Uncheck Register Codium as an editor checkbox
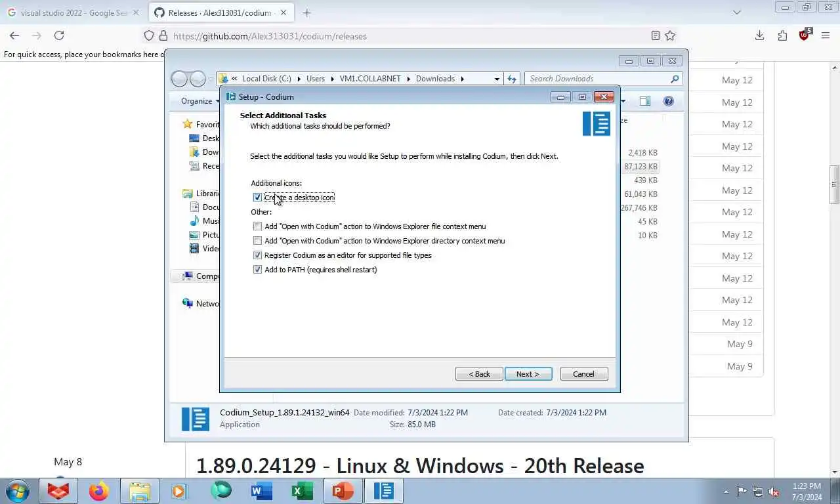The width and height of the screenshot is (840, 504). click(257, 255)
